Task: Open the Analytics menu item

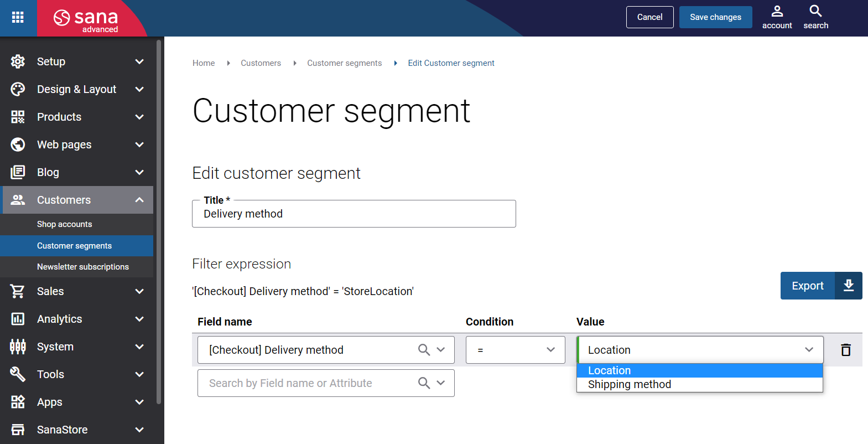Action: (x=77, y=319)
